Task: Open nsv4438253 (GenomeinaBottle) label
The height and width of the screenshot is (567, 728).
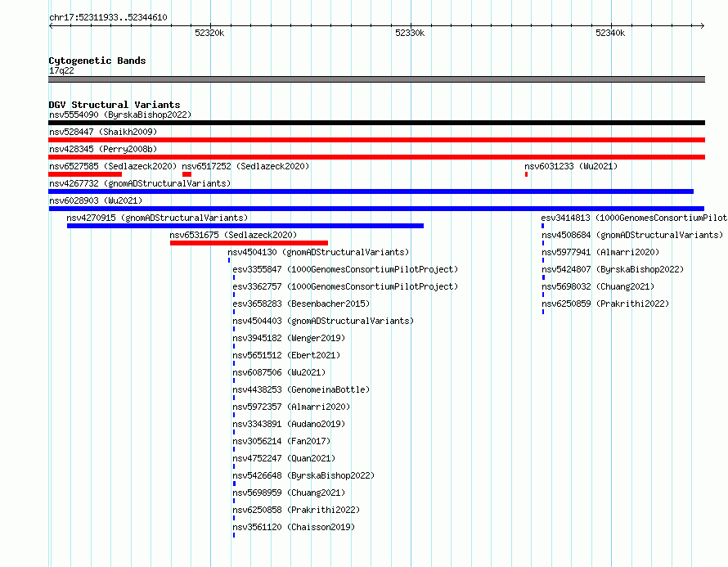Action: click(x=301, y=389)
